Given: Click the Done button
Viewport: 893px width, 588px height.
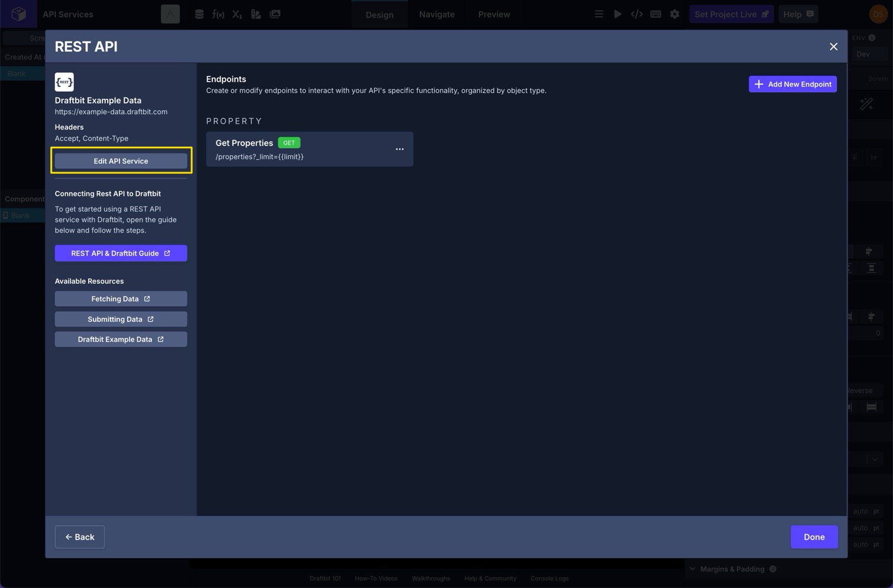Looking at the screenshot, I should pyautogui.click(x=814, y=537).
